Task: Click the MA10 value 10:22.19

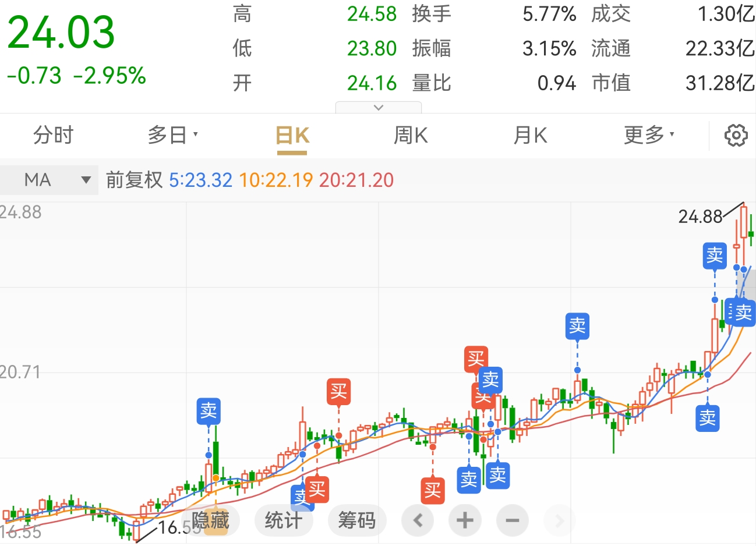Action: tap(275, 180)
